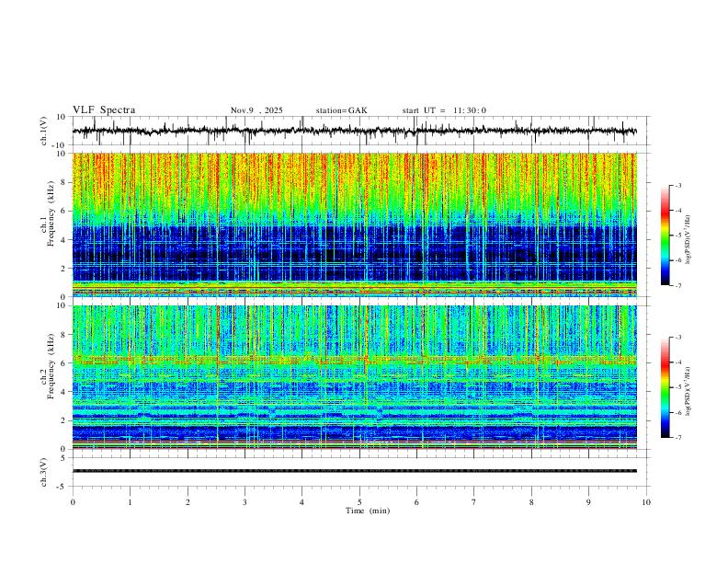Click the "10" label ending the time axis

(x=646, y=502)
